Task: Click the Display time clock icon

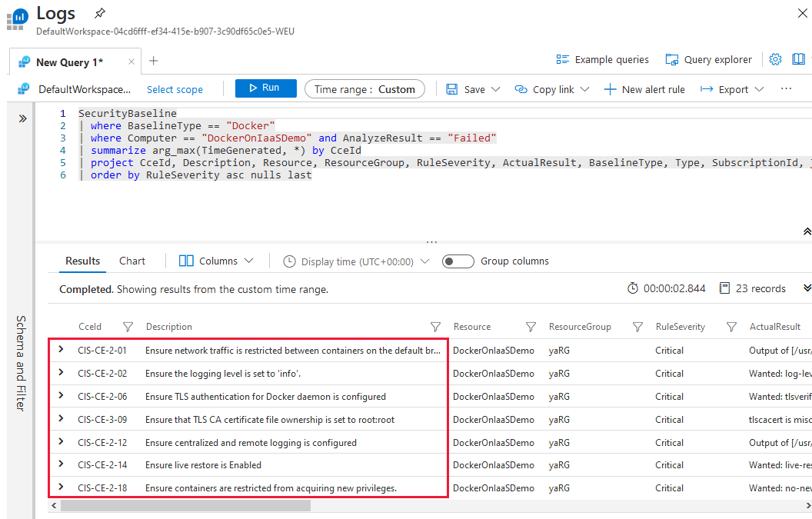Action: point(289,261)
